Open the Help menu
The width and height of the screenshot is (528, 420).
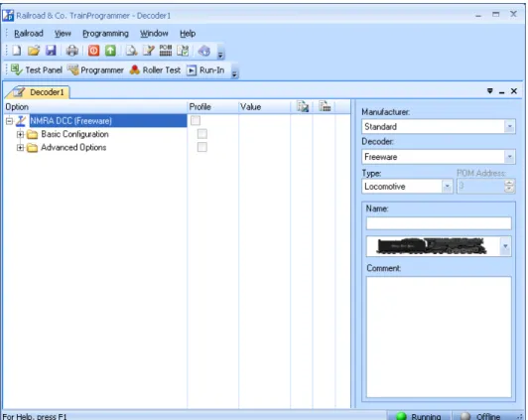(x=188, y=34)
